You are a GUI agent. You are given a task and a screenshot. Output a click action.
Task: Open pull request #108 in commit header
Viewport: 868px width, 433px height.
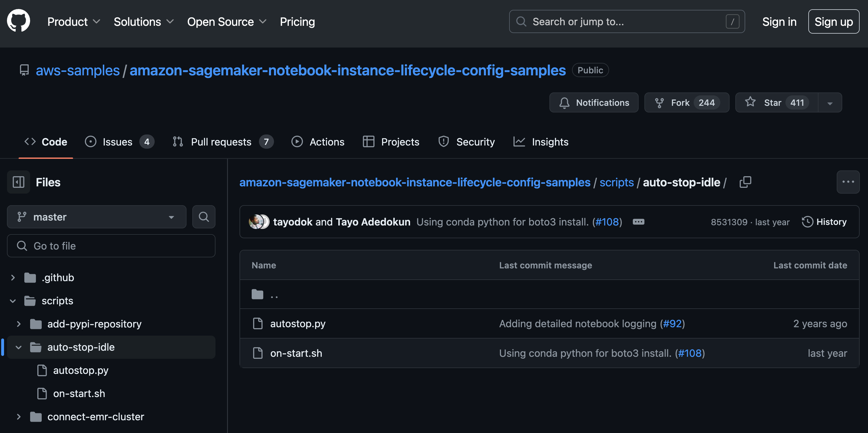click(607, 222)
